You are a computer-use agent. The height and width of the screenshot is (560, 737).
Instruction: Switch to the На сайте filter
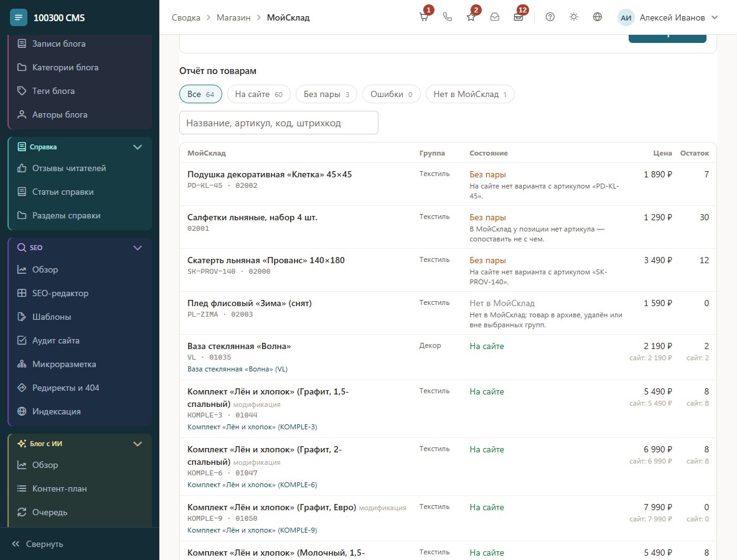coord(258,94)
